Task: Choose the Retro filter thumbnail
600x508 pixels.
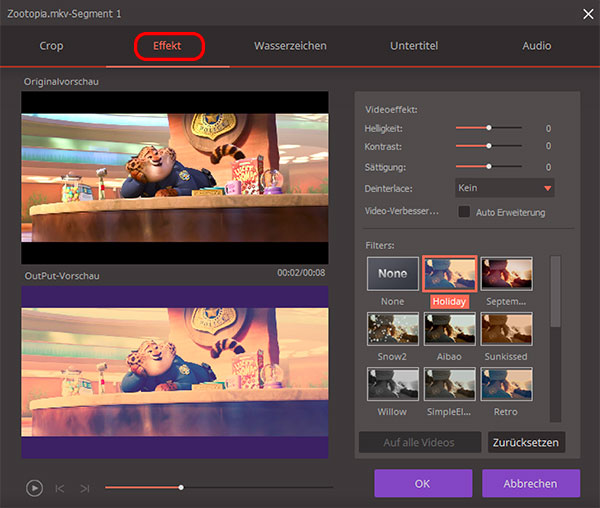Action: point(507,384)
